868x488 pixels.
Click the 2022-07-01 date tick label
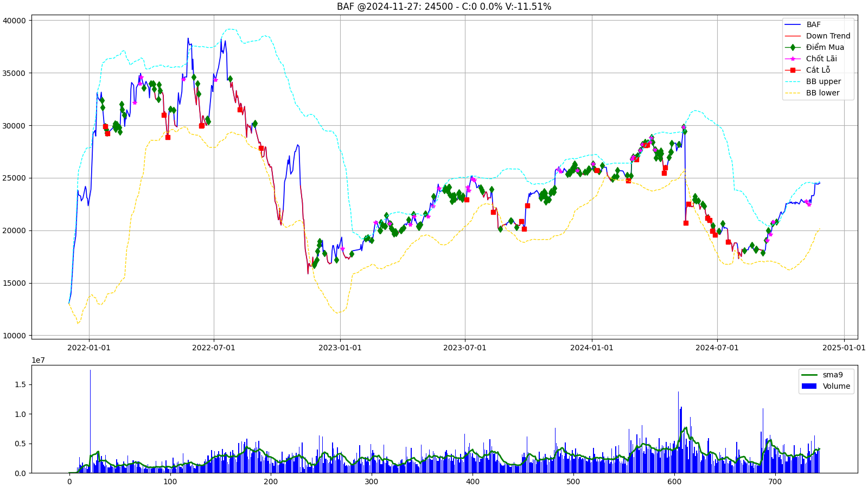(x=214, y=348)
